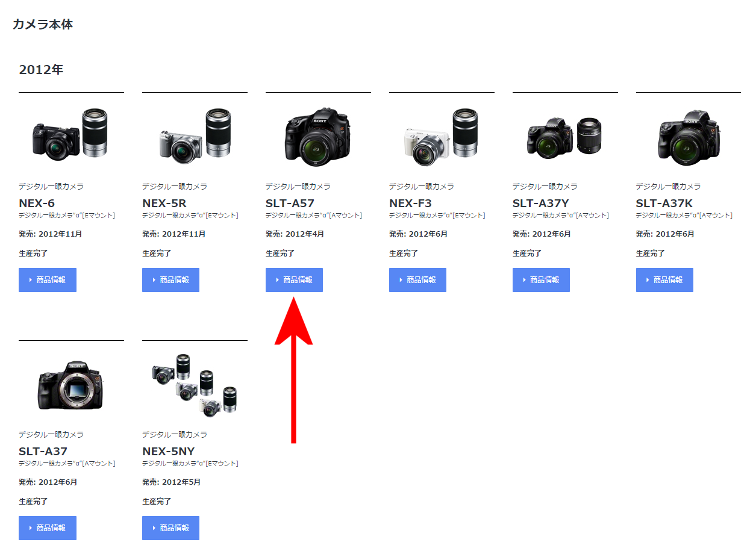Viewport: 756px width, 557px height.
Task: Select the SLT-A37K model title
Action: (x=664, y=203)
